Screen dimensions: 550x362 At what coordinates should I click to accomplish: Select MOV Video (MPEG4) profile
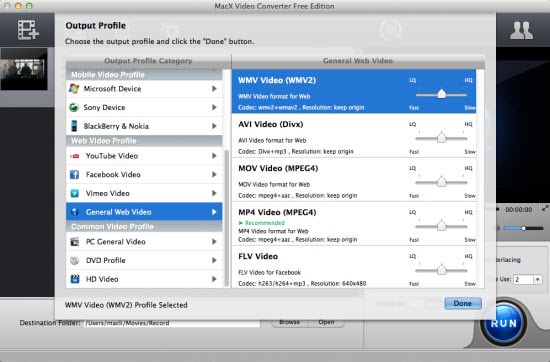354,180
